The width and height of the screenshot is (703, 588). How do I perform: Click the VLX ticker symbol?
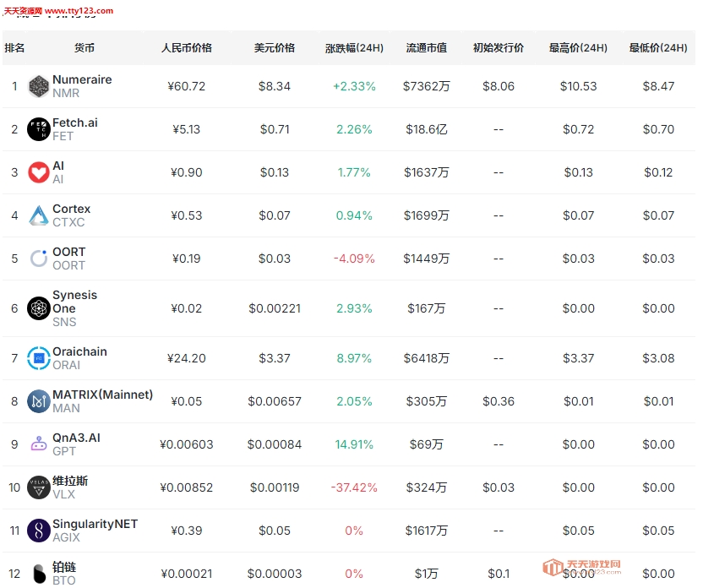[x=63, y=494]
